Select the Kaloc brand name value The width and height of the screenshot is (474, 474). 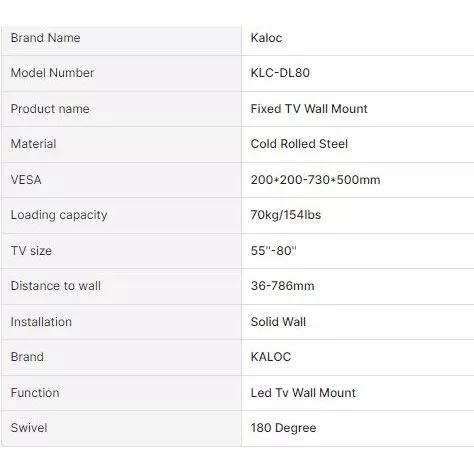pos(266,38)
